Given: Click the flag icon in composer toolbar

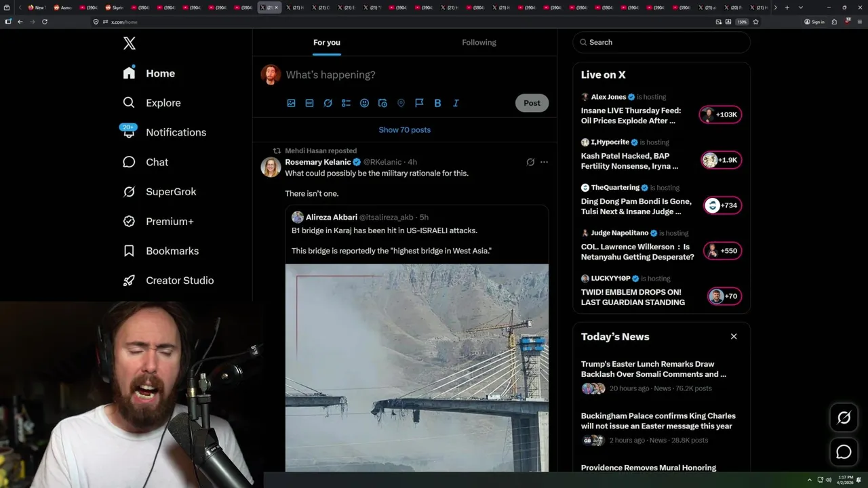Looking at the screenshot, I should (419, 103).
